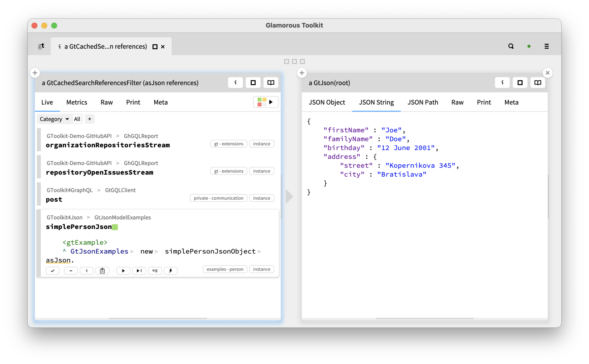Click instance tag on organizationRepositoriesStream

(261, 144)
